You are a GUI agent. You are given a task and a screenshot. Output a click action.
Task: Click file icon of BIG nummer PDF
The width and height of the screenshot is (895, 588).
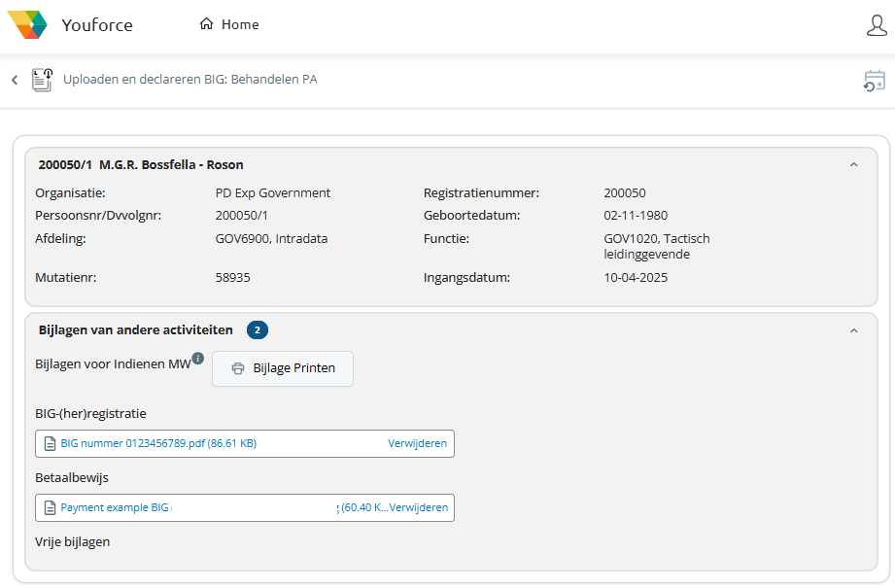pos(50,443)
